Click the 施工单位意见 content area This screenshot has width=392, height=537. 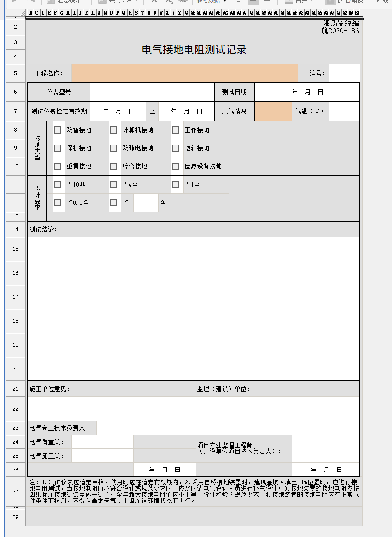[112, 409]
